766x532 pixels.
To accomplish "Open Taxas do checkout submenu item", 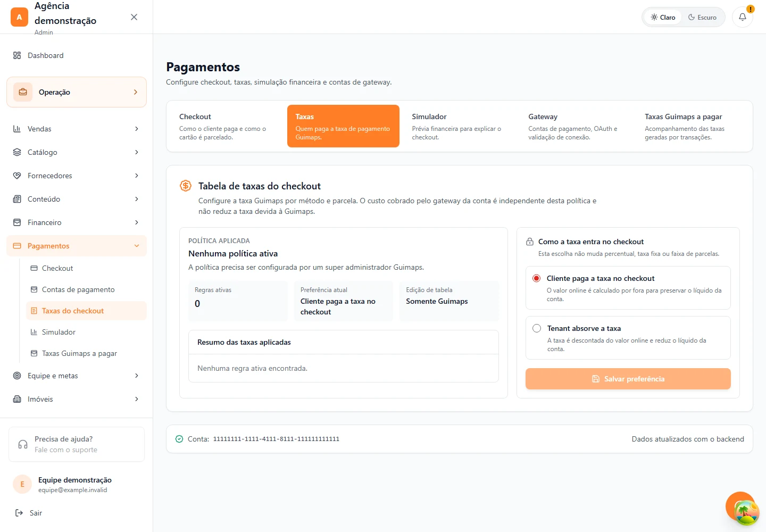I will (86, 311).
